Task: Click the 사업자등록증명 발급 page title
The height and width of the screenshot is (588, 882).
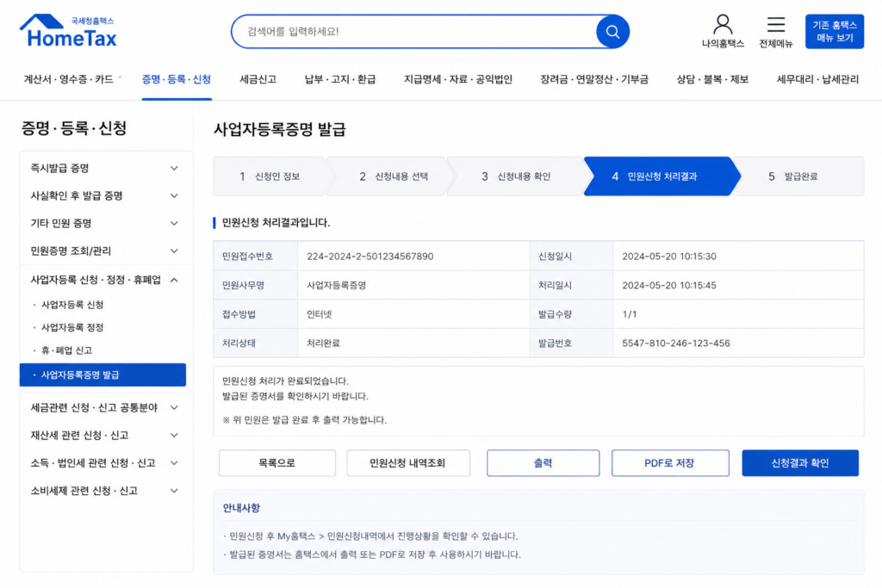Action: pos(280,130)
